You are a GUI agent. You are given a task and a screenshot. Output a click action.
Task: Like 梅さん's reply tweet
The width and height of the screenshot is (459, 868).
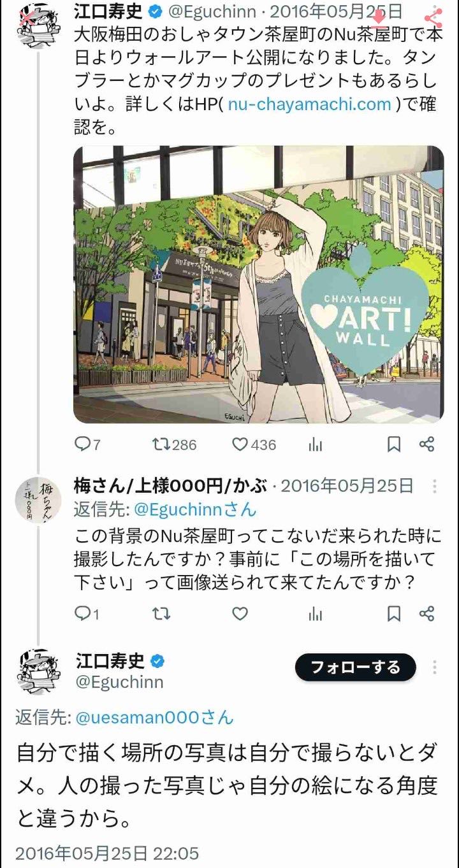tap(240, 614)
